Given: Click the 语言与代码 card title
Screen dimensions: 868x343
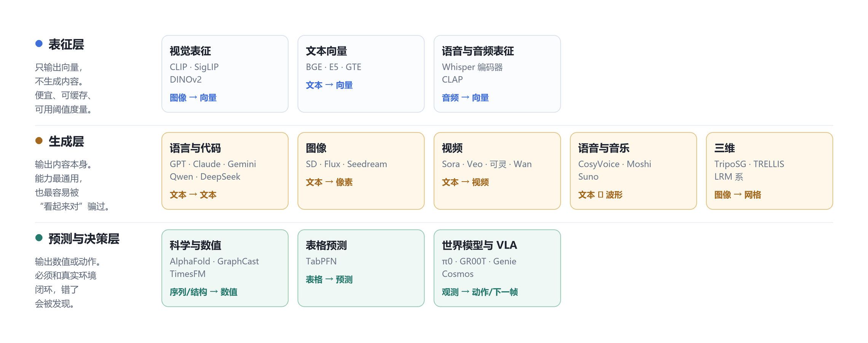Looking at the screenshot, I should [x=195, y=148].
